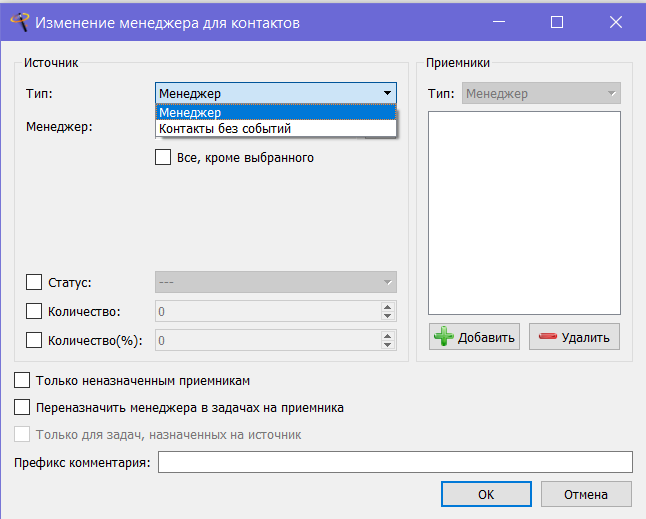Increase Количество(%) with up arrow
646x519 pixels.
387,336
